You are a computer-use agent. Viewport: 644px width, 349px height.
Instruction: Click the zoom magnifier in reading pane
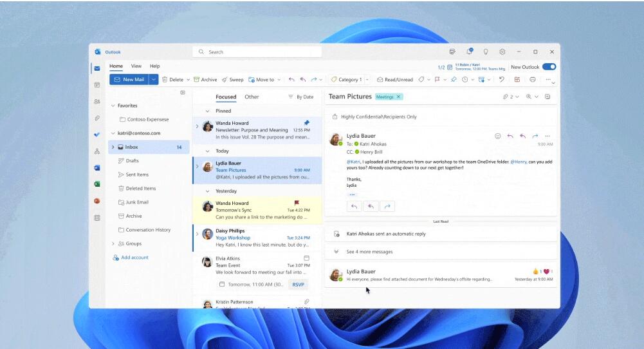click(x=529, y=97)
